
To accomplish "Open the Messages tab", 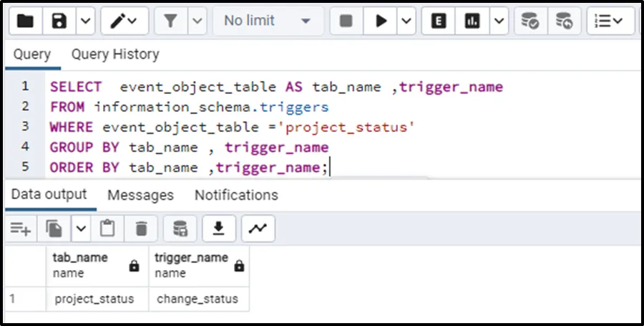I will click(x=140, y=195).
